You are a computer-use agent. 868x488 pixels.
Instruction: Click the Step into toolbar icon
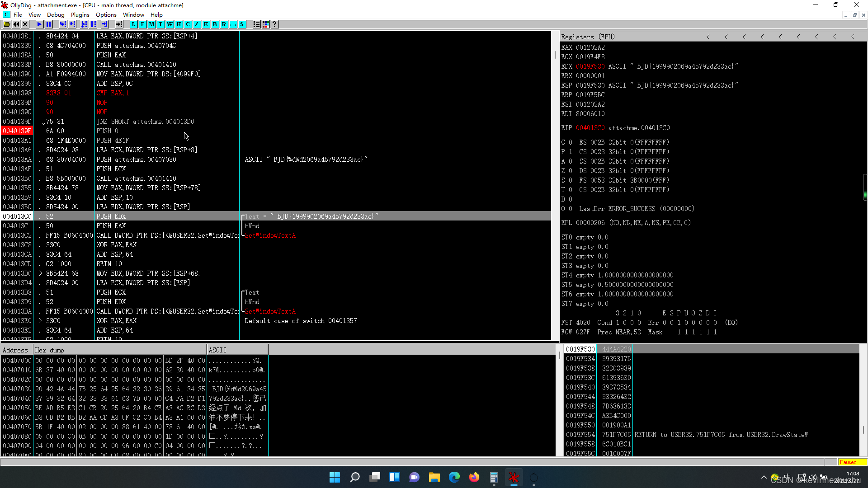63,24
